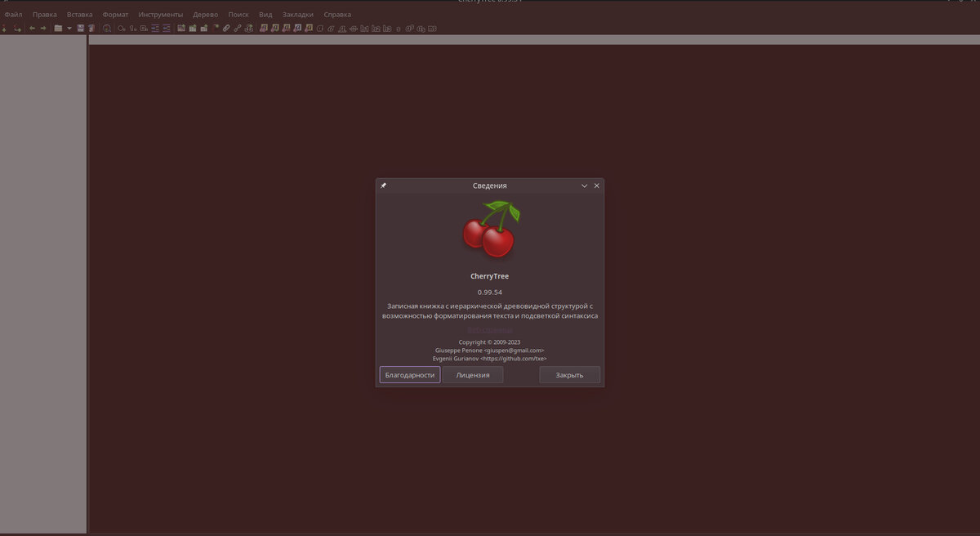Open the faded Веб-страница link
Screen dimensions: 980x536
[490, 330]
